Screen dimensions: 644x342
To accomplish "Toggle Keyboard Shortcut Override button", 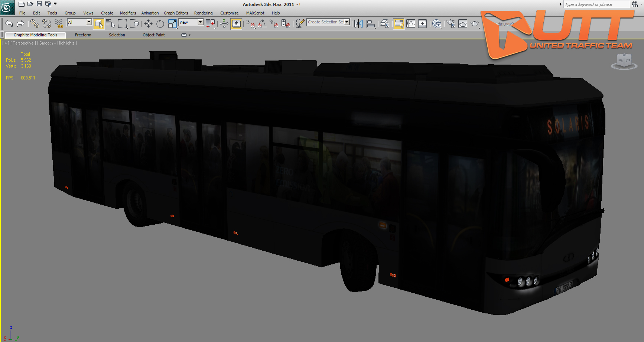I will tap(236, 24).
